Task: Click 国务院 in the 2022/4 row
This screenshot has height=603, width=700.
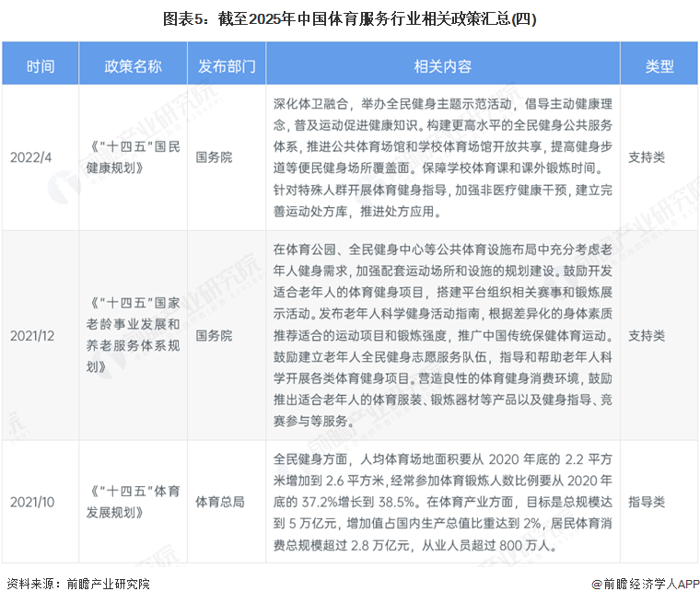Action: pyautogui.click(x=214, y=157)
